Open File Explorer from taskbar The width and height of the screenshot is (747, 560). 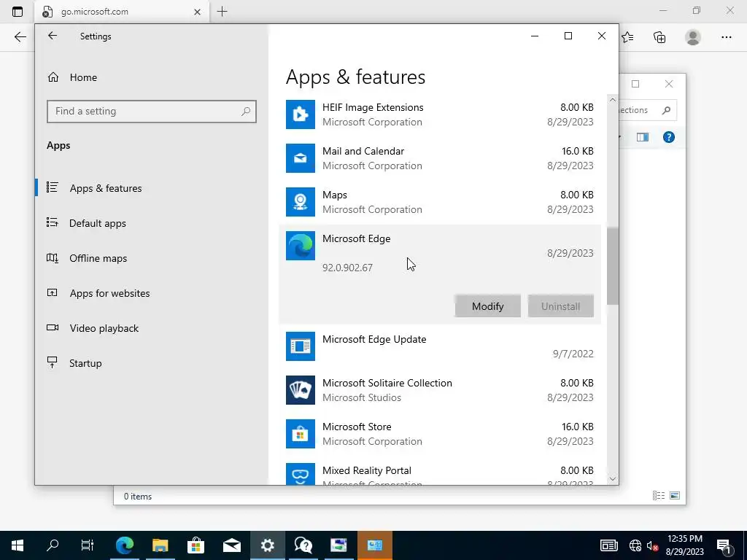pyautogui.click(x=160, y=545)
